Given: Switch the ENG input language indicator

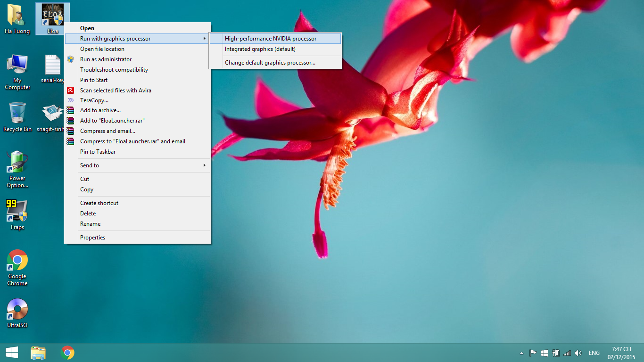Looking at the screenshot, I should [594, 353].
